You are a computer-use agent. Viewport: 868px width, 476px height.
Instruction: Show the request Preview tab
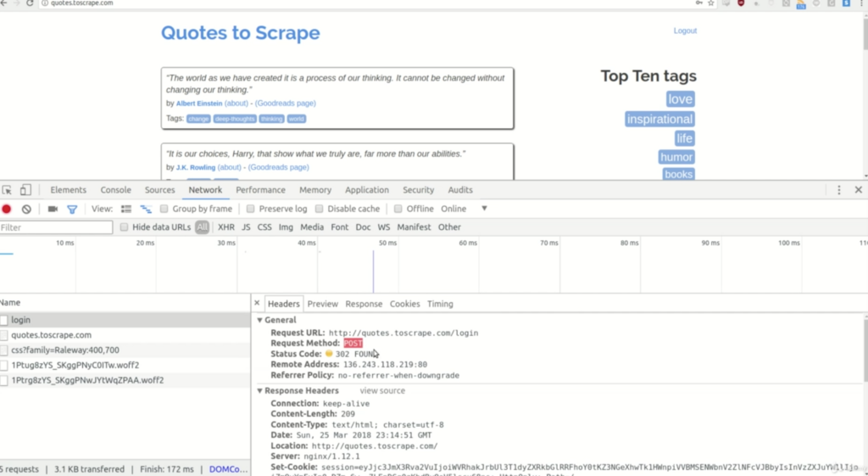tap(322, 304)
